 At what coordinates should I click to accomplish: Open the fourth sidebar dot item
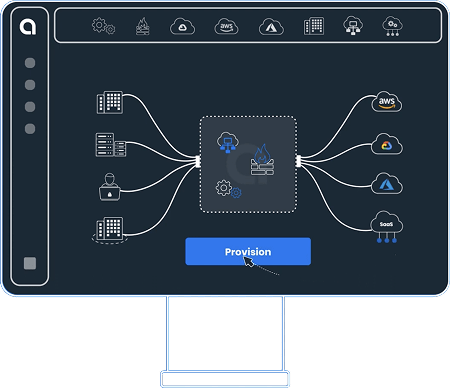pyautogui.click(x=30, y=129)
